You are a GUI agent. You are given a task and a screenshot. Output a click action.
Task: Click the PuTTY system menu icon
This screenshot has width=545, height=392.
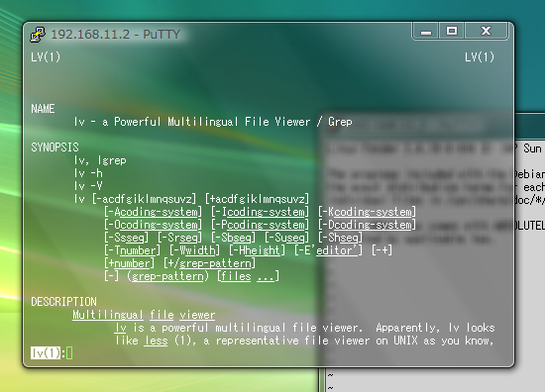38,35
